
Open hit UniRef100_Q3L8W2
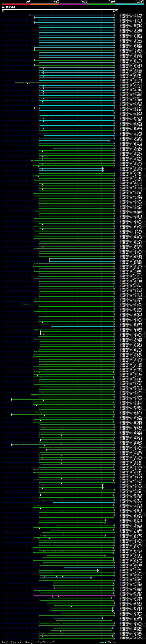pos(131,618)
